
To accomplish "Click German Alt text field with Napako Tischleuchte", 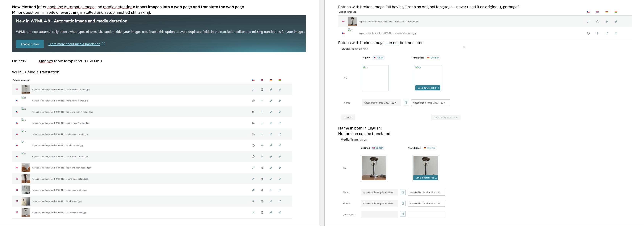I will point(426,203).
